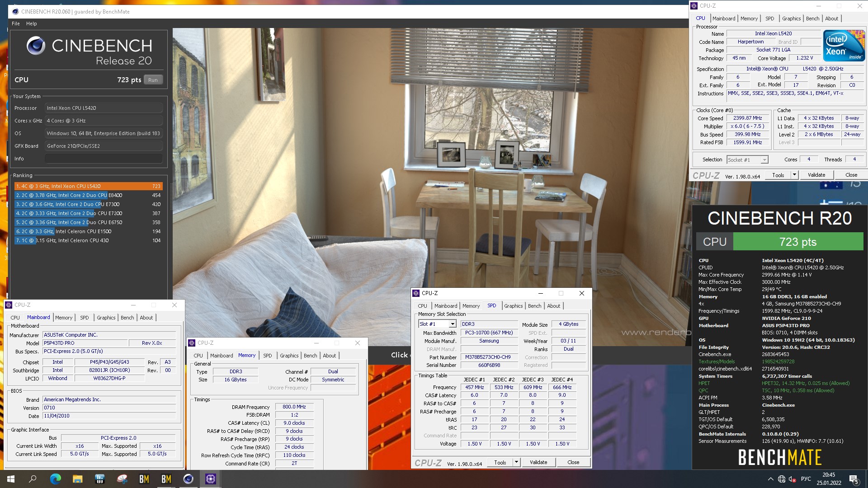Activate the purple CPU-Z chip icon on the taskbar
Screen dimensions: 868x488
coord(211,479)
